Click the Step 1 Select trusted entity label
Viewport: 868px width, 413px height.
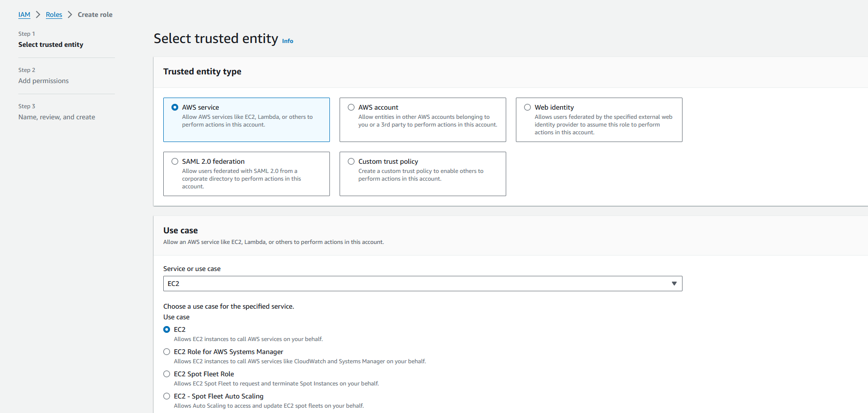[x=51, y=44]
